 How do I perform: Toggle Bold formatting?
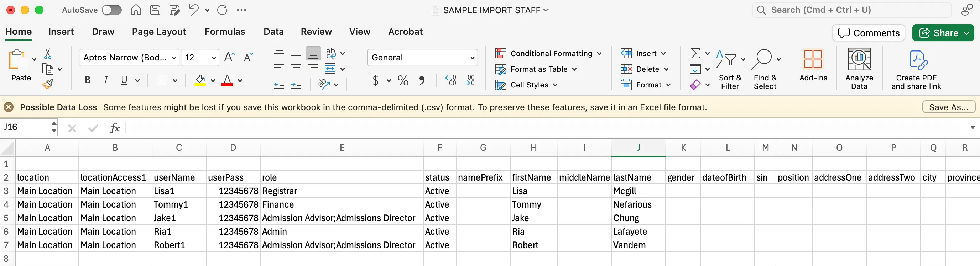pyautogui.click(x=88, y=80)
